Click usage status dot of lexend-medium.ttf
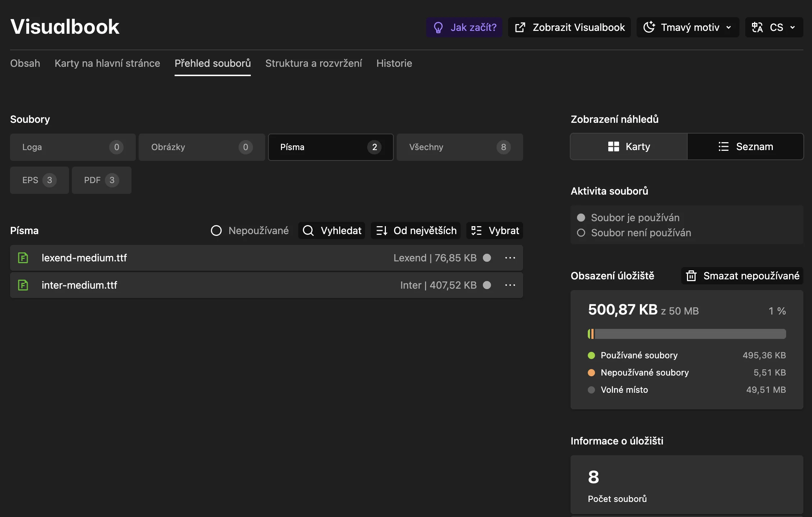The image size is (812, 517). pyautogui.click(x=487, y=258)
